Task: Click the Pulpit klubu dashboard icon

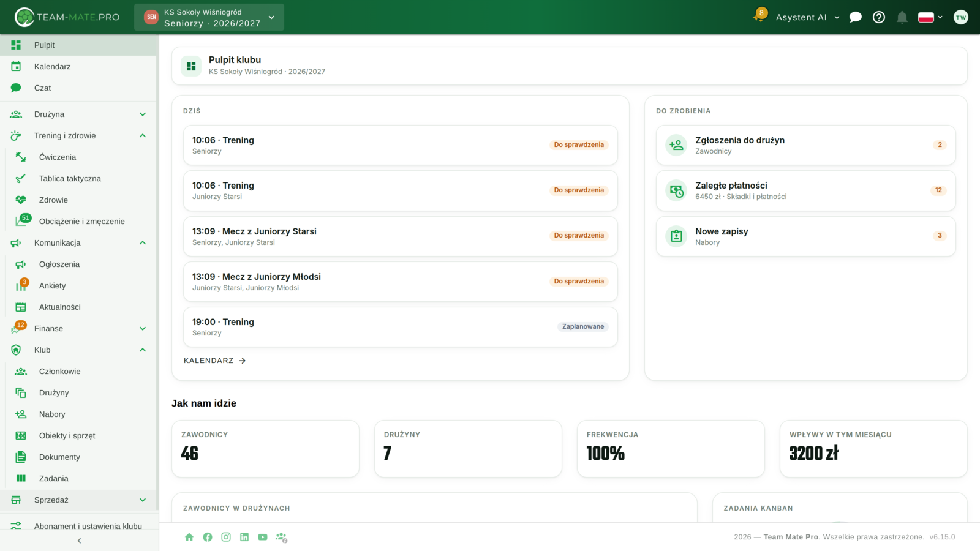Action: [191, 66]
